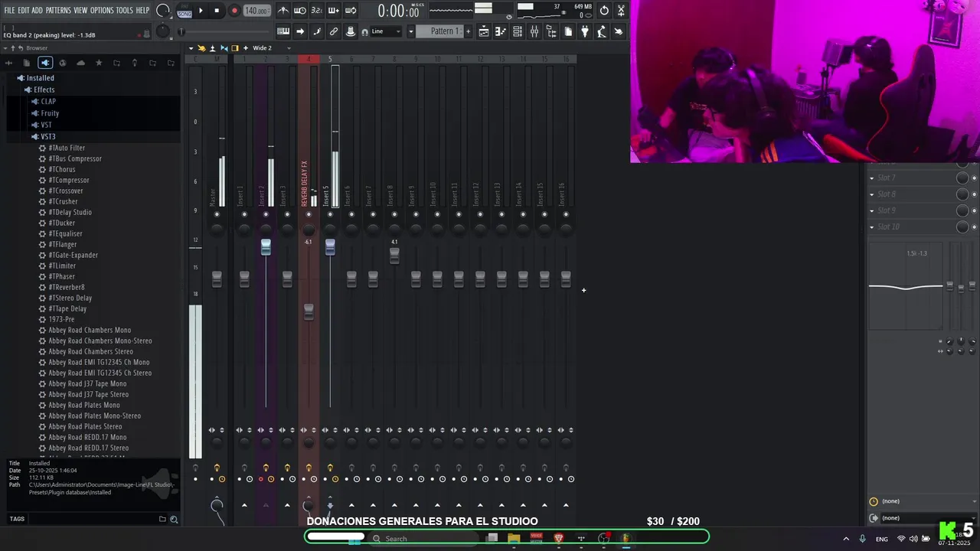Adjust REVERB DELAY FX volume fader
The height and width of the screenshot is (551, 980).
[309, 311]
